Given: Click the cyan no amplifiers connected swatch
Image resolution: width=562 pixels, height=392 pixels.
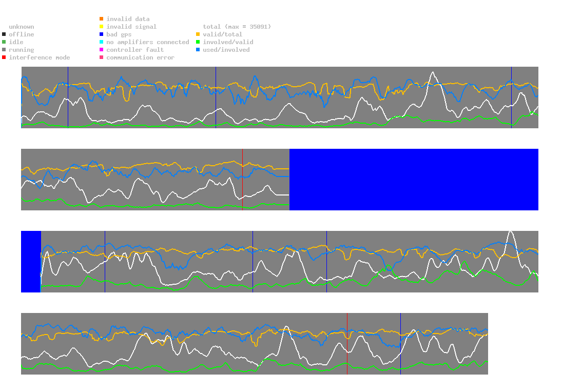Looking at the screenshot, I should [102, 42].
